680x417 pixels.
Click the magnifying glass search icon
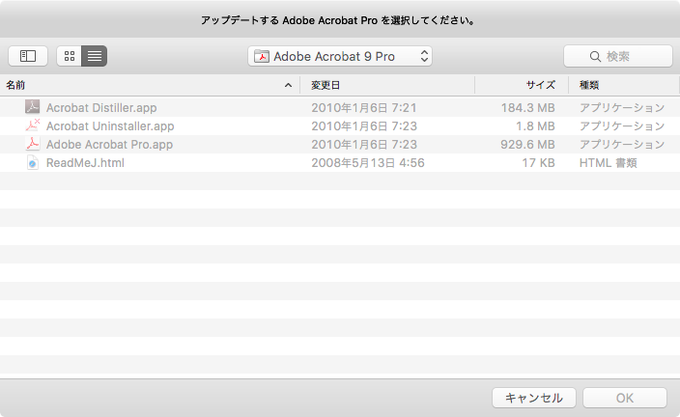click(595, 56)
